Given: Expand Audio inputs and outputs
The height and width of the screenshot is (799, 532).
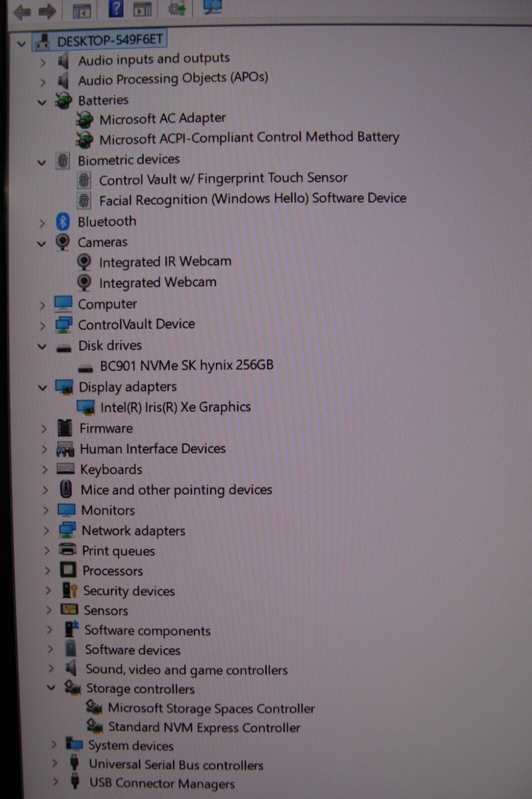Looking at the screenshot, I should click(43, 62).
